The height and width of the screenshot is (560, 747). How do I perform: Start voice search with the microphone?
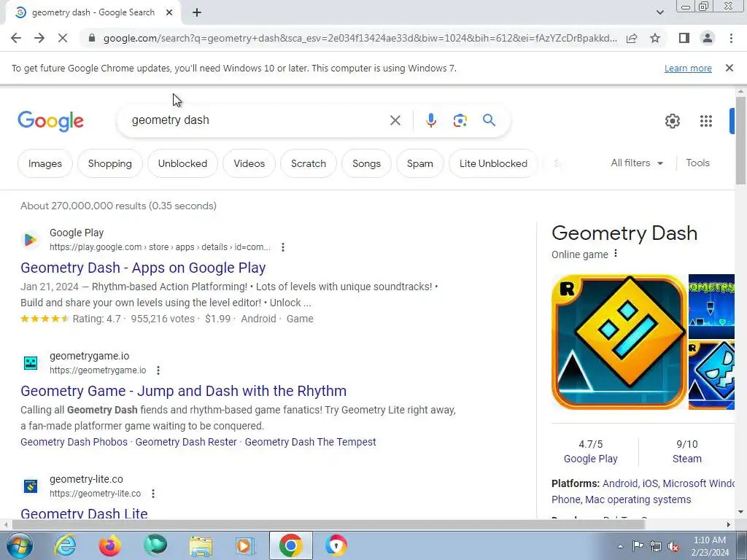[430, 120]
